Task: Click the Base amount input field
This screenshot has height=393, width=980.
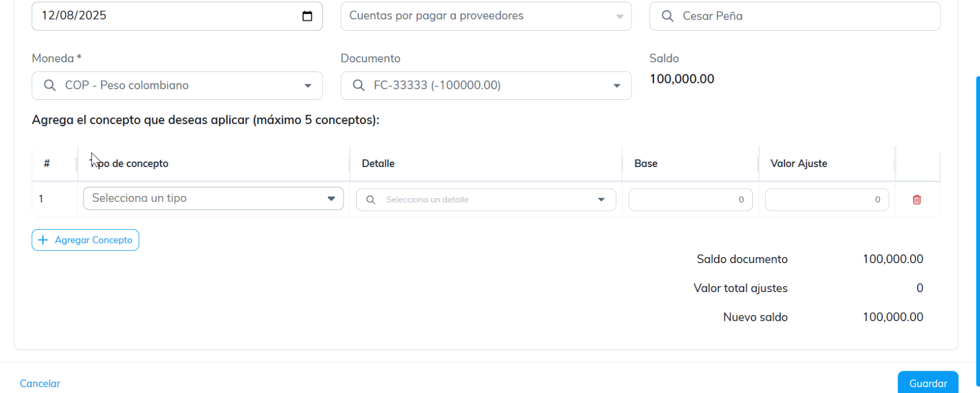Action: coord(690,200)
